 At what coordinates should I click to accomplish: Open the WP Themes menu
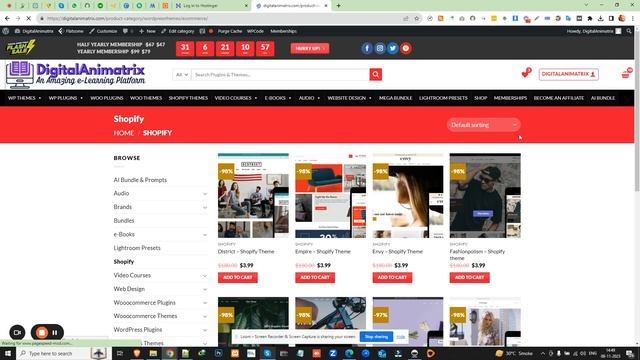click(x=24, y=98)
